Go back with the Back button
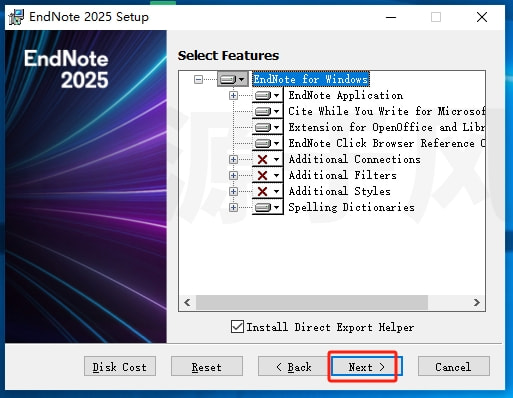The height and width of the screenshot is (398, 513). [x=294, y=366]
